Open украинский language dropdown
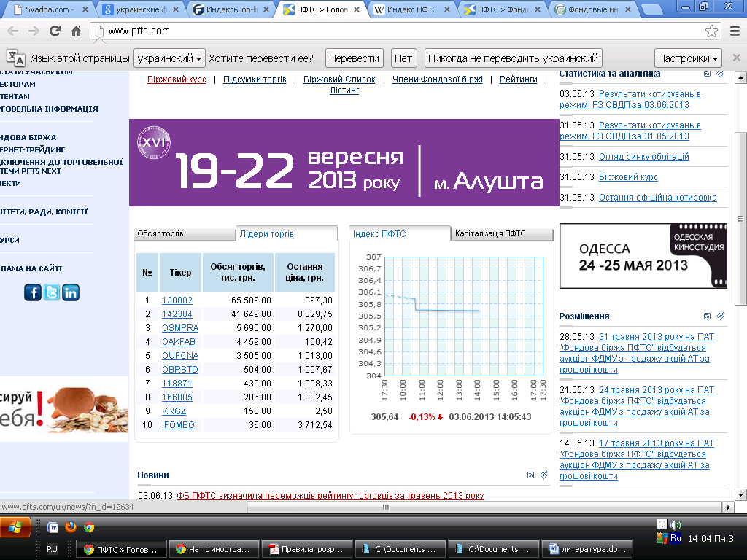Screen dimensions: 747x560 click(x=169, y=58)
